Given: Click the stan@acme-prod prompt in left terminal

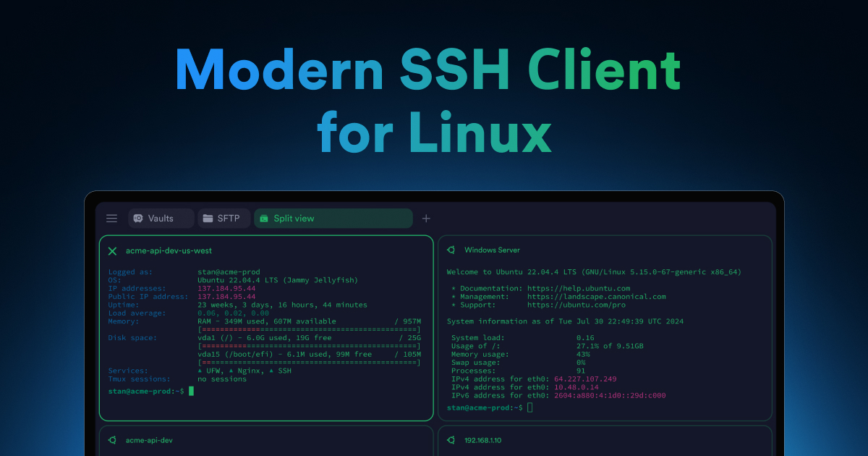Looking at the screenshot, I should pos(146,391).
